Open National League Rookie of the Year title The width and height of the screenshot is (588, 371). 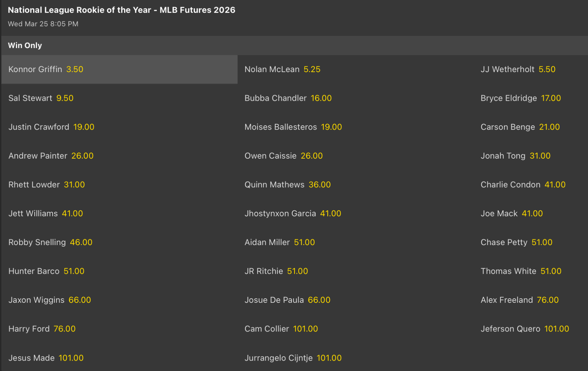(x=122, y=10)
